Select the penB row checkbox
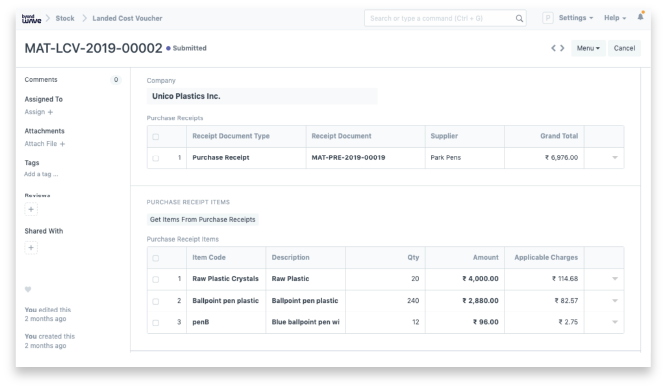The width and height of the screenshot is (666, 389). [x=155, y=323]
